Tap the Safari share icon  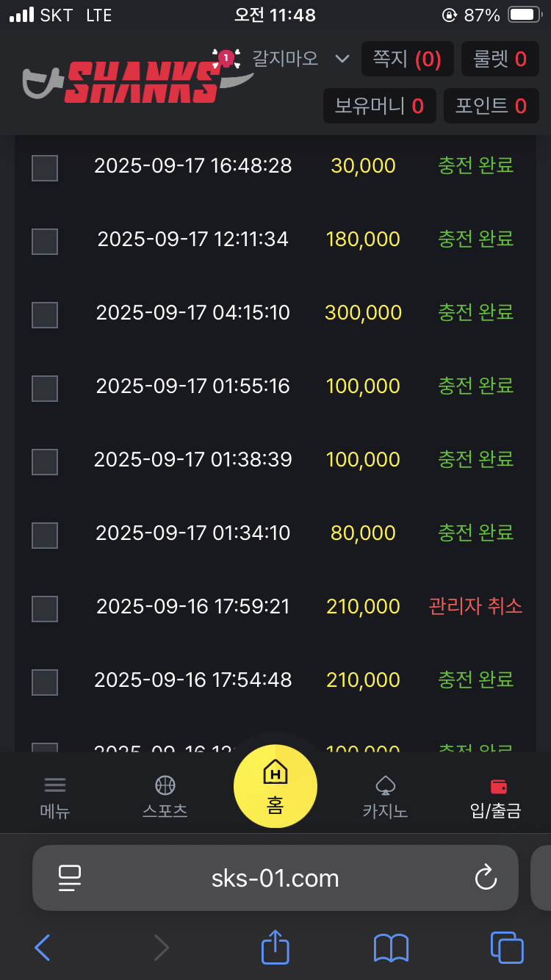point(275,948)
